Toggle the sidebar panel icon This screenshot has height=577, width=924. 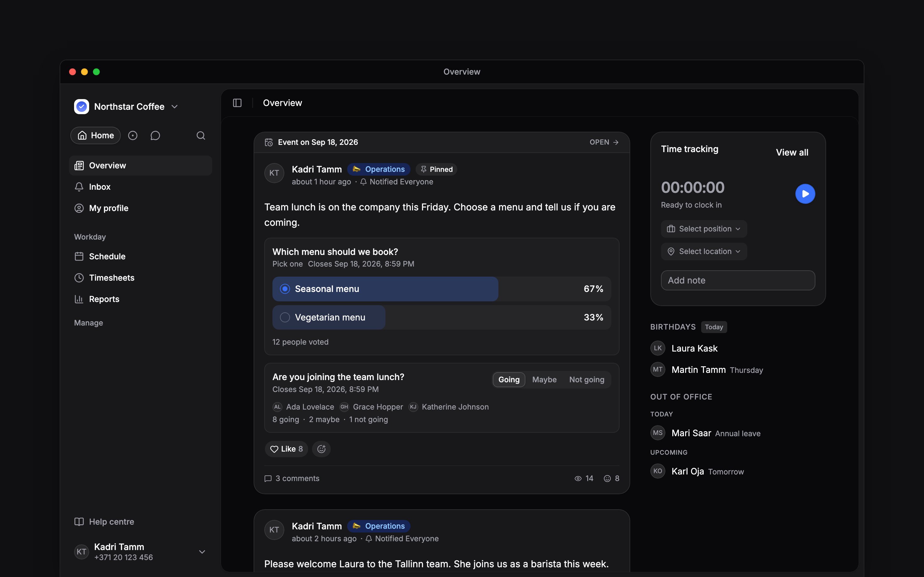point(237,103)
